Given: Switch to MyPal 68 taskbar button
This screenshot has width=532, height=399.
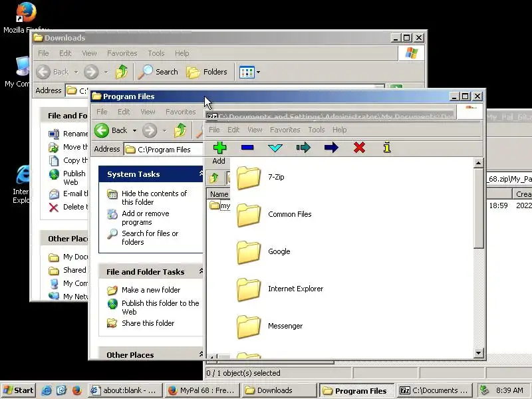Looking at the screenshot, I should coord(202,390).
